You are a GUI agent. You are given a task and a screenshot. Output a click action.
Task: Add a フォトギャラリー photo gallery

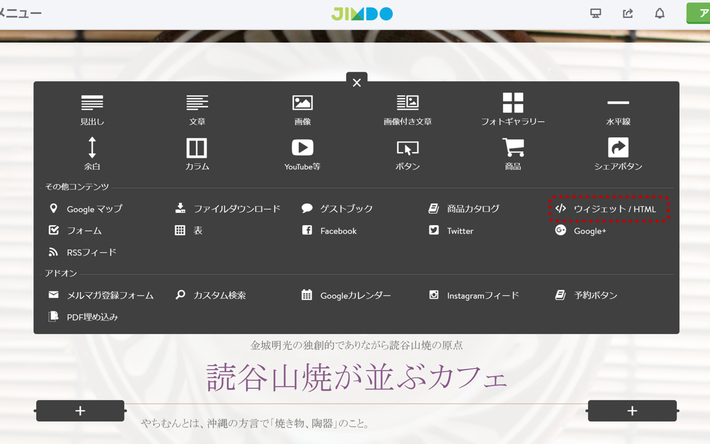513,109
